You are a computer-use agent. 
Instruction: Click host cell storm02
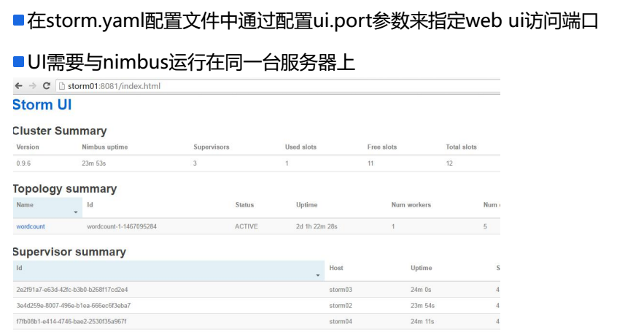click(341, 305)
